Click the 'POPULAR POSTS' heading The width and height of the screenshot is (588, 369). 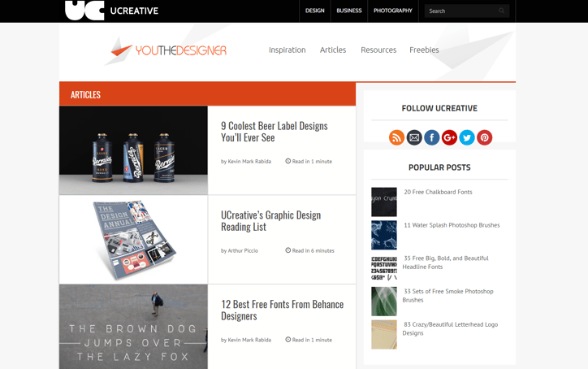[x=439, y=167]
